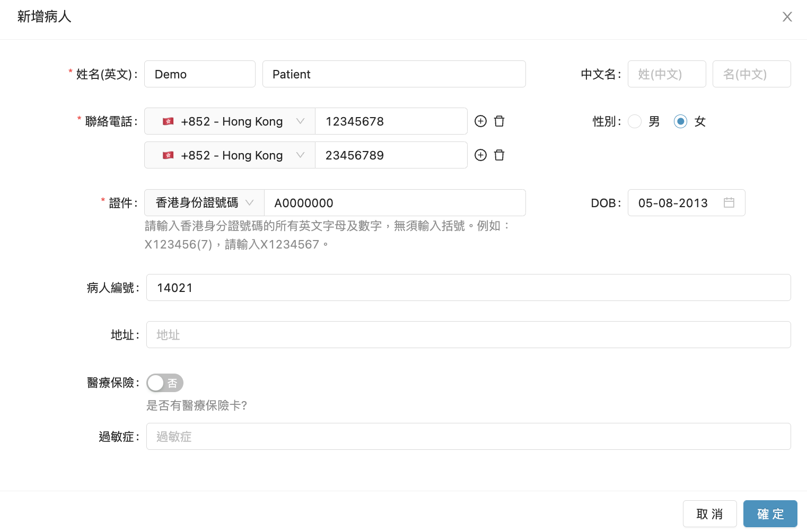
Task: Focus the 姓(中文) Chinese surname field
Action: point(666,74)
